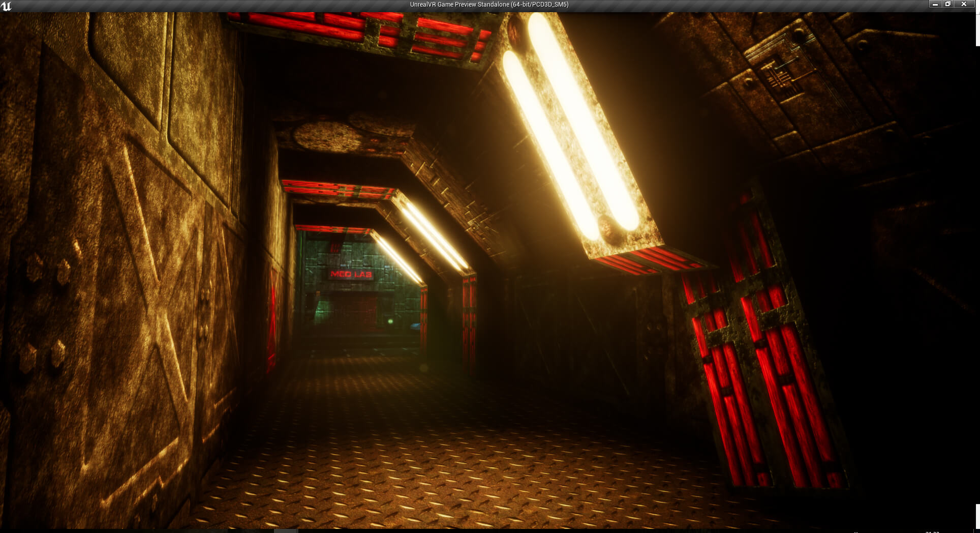
Task: Click the small green light orb
Action: (390, 321)
